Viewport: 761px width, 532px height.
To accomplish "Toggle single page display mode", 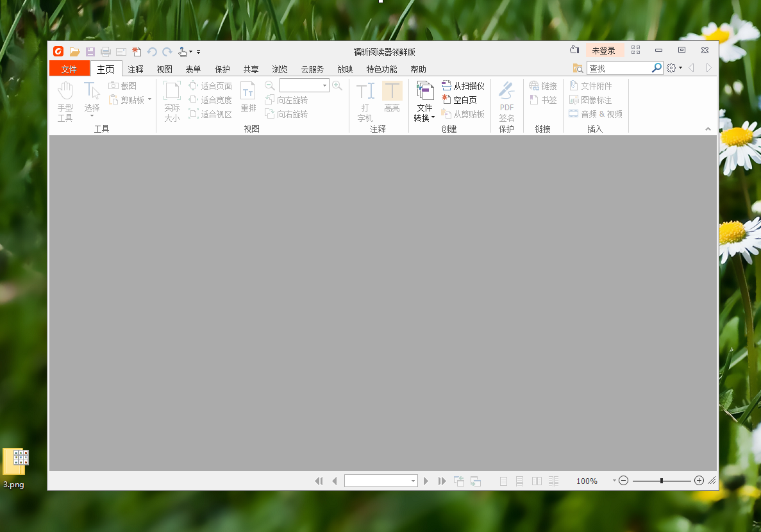I will pyautogui.click(x=504, y=481).
